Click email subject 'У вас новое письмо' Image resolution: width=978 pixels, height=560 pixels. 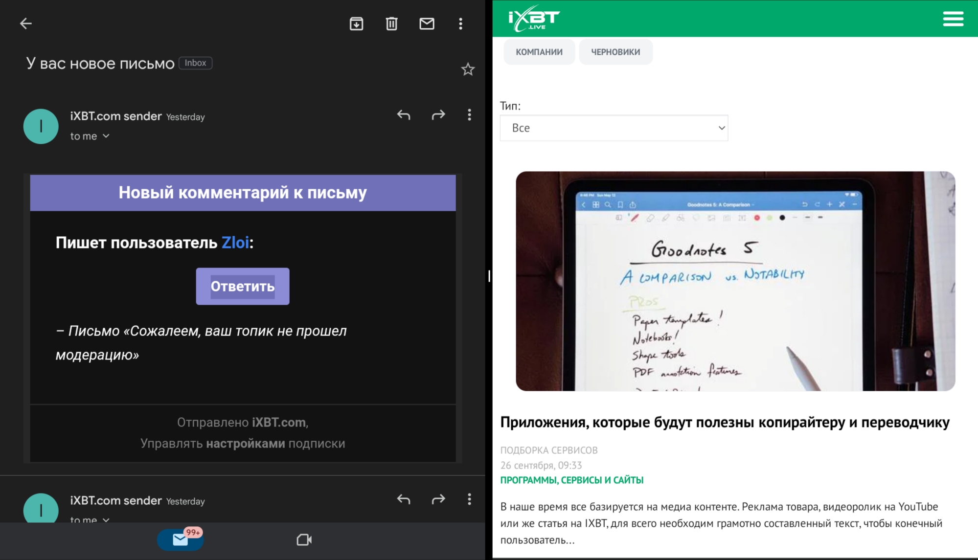tap(100, 63)
